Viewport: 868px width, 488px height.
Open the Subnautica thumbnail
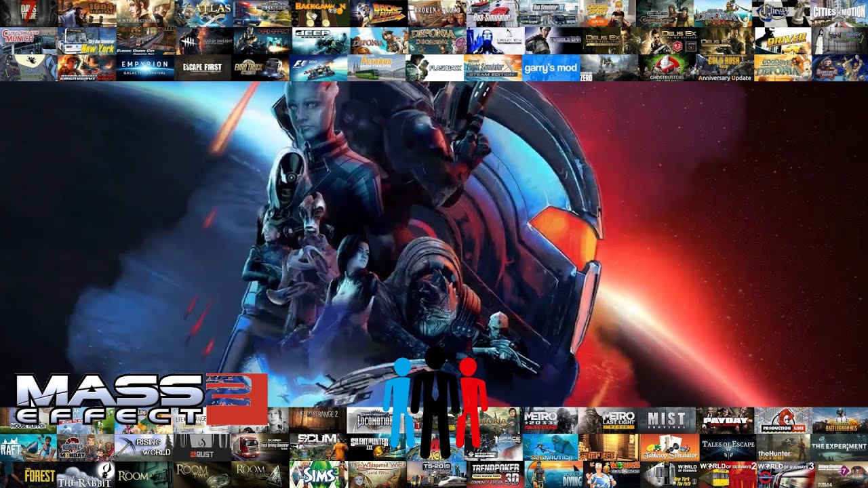[550, 447]
